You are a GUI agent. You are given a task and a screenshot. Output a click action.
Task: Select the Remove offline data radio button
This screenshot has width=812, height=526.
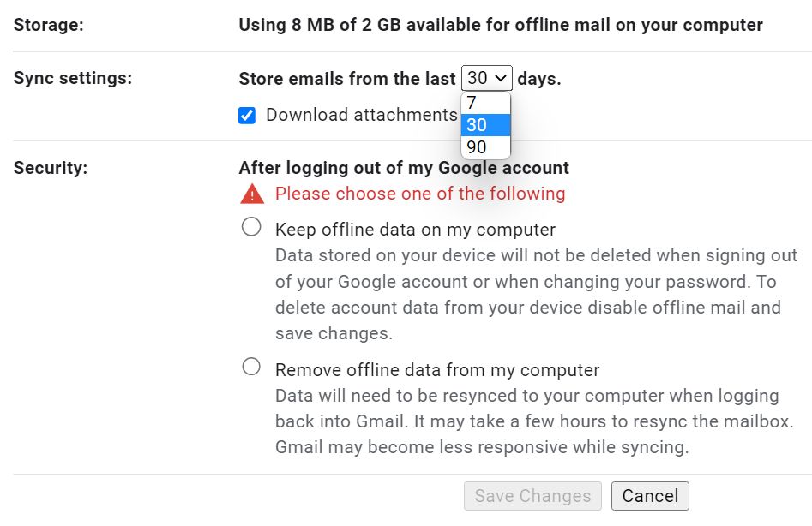pos(251,366)
